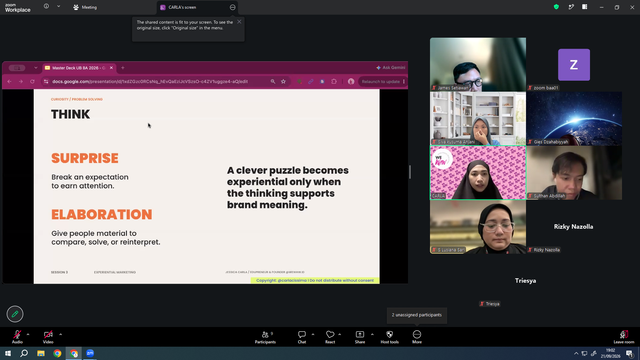The image size is (640, 360).
Task: Switch to Zoom in the taskbar
Action: click(90, 353)
